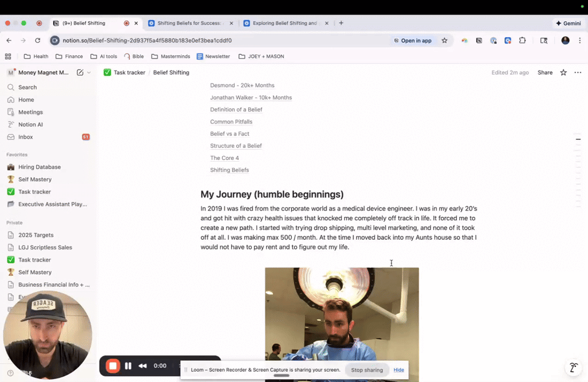This screenshot has width=588, height=382.
Task: Jump to Common Pitfalls section
Action: tap(231, 122)
